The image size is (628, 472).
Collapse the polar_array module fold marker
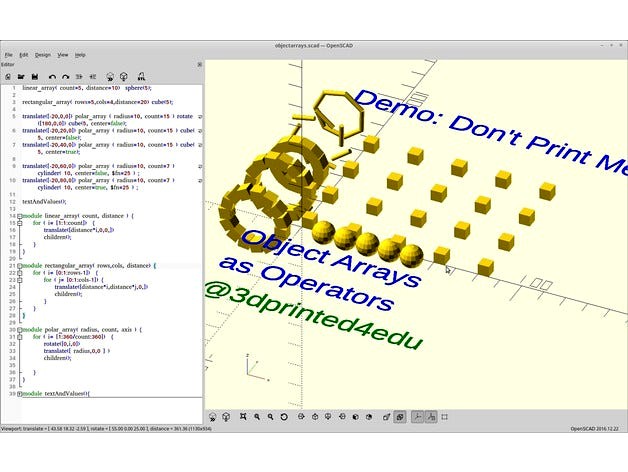[x=19, y=330]
